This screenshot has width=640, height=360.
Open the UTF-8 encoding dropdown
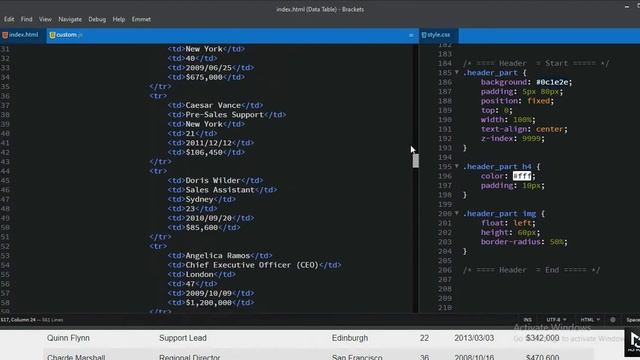click(556, 320)
